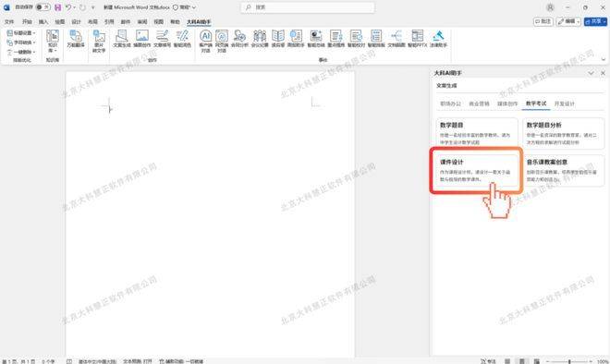Switch to the 职场办公 category tab
The width and height of the screenshot is (610, 364).
pyautogui.click(x=450, y=103)
